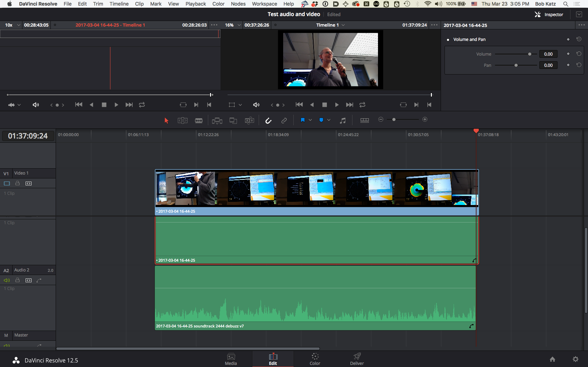Open the Playback menu
Screen dimensions: 588x367
pos(196,4)
